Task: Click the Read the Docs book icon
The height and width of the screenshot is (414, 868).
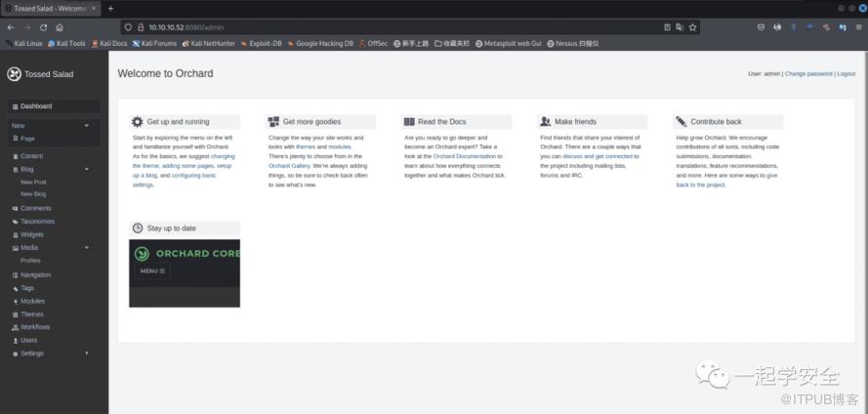Action: click(409, 122)
